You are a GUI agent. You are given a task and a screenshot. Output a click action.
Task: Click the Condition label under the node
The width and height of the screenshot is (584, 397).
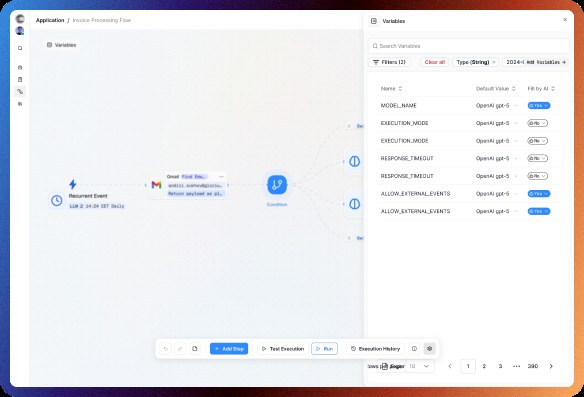(x=277, y=204)
